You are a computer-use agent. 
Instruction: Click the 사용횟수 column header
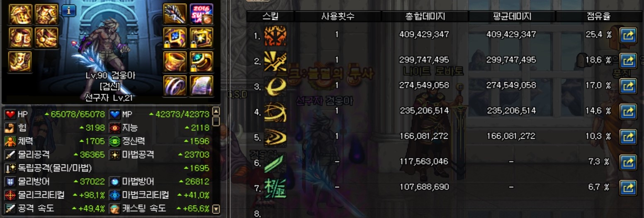[338, 17]
